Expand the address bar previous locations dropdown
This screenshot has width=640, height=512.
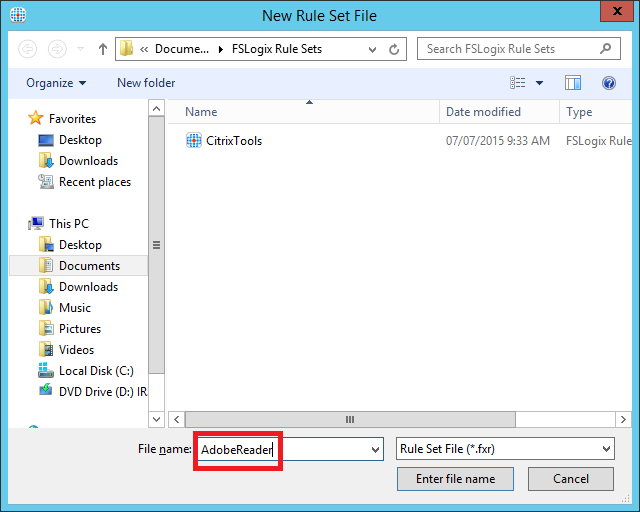tap(372, 49)
